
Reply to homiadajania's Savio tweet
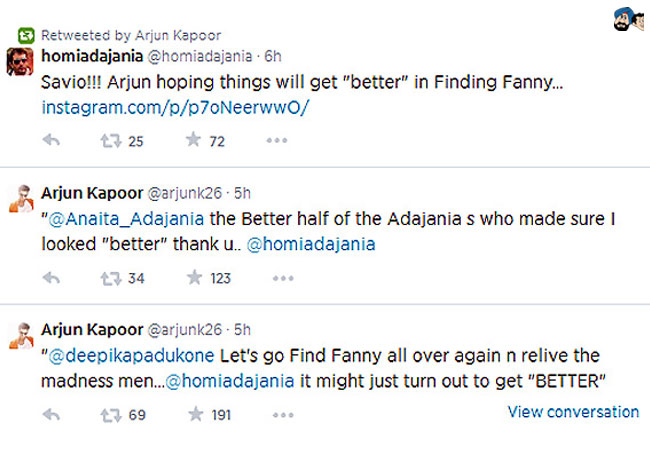click(52, 141)
